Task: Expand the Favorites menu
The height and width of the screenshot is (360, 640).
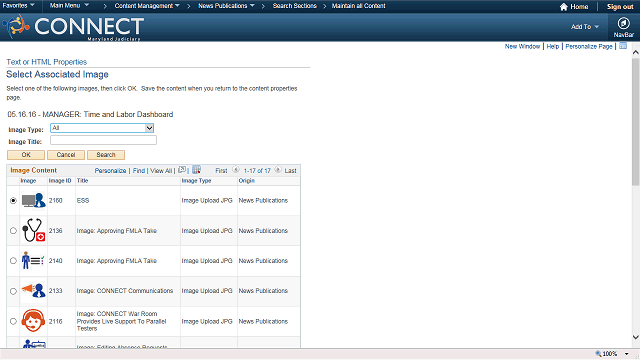Action: point(18,6)
